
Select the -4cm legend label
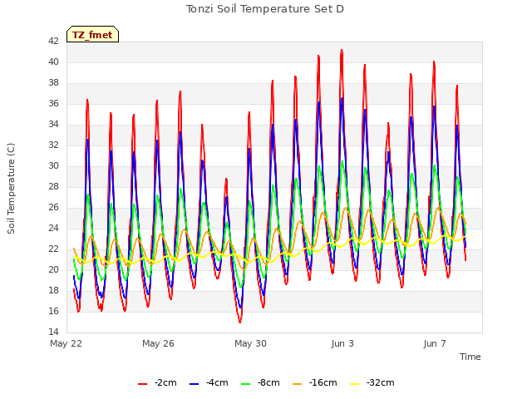click(217, 382)
